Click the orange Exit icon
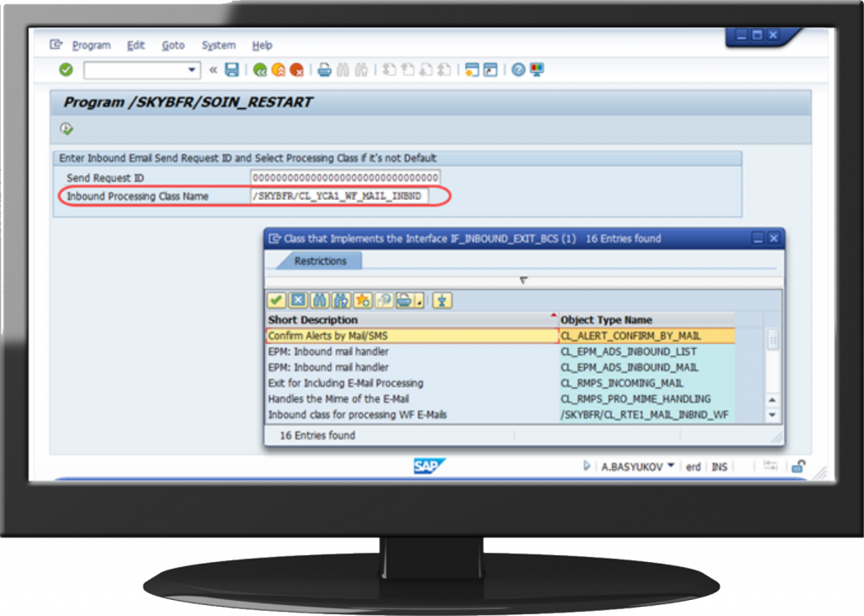864x616 pixels. [x=278, y=70]
